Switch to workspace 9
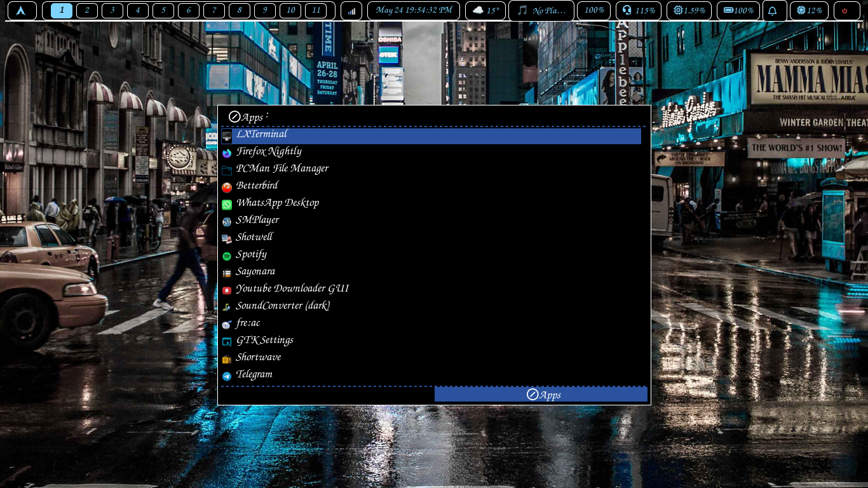 pyautogui.click(x=265, y=10)
